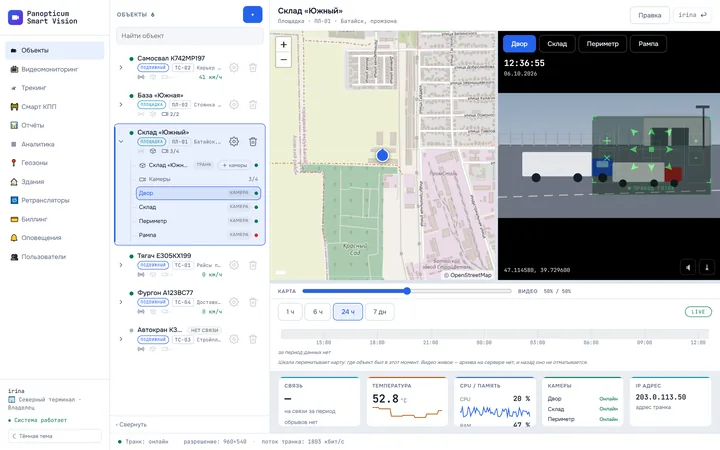
Task: Zoom in on the map
Action: pyautogui.click(x=283, y=45)
